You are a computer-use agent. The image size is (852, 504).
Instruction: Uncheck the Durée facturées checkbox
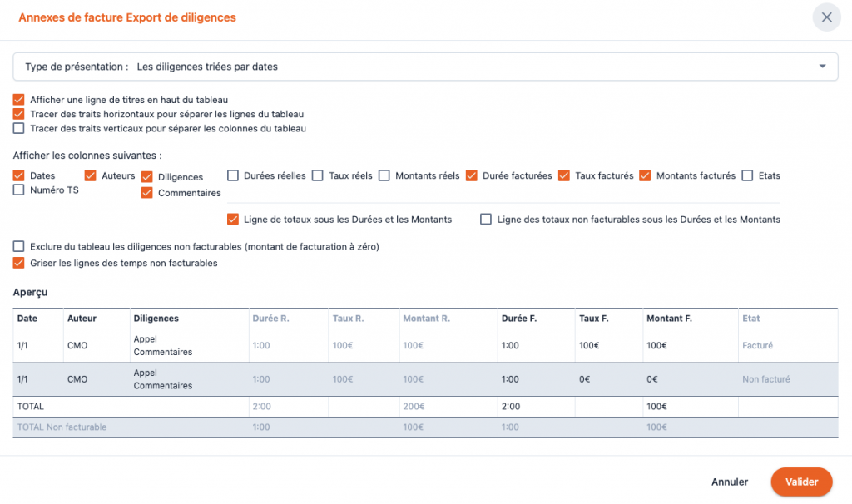tap(472, 175)
